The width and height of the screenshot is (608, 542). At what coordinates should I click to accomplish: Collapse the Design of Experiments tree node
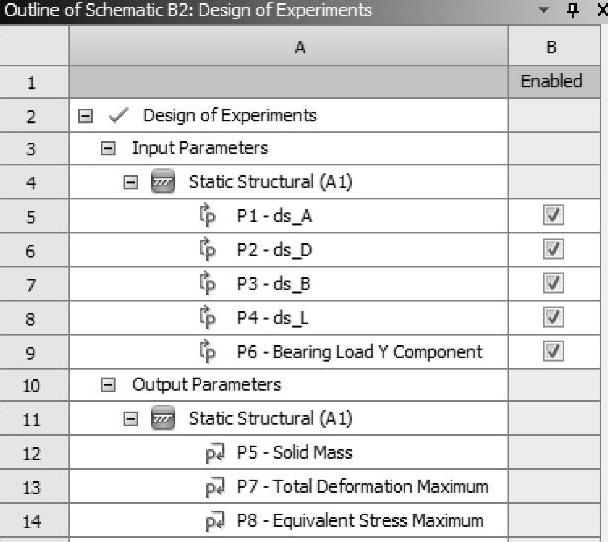pos(86,115)
